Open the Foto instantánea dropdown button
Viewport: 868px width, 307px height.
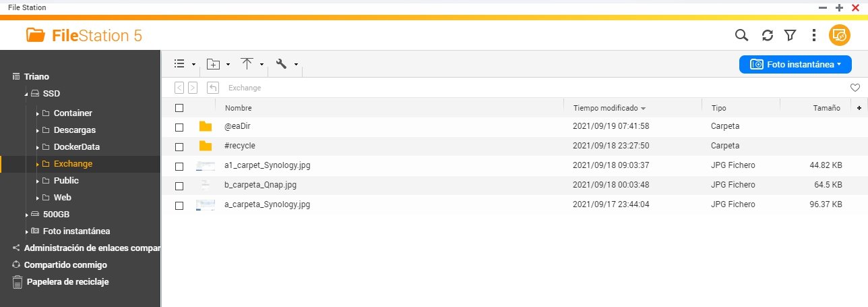[795, 64]
